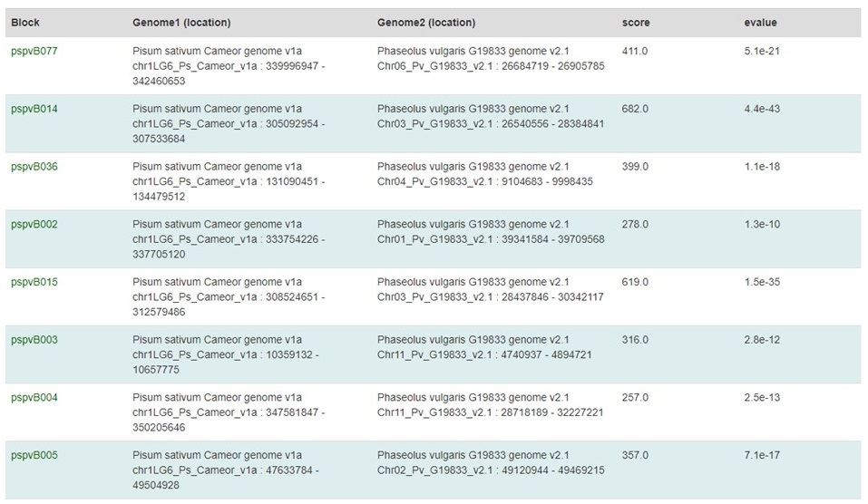The height and width of the screenshot is (504, 868).
Task: Open the pspvB002 block link
Action: tap(34, 224)
